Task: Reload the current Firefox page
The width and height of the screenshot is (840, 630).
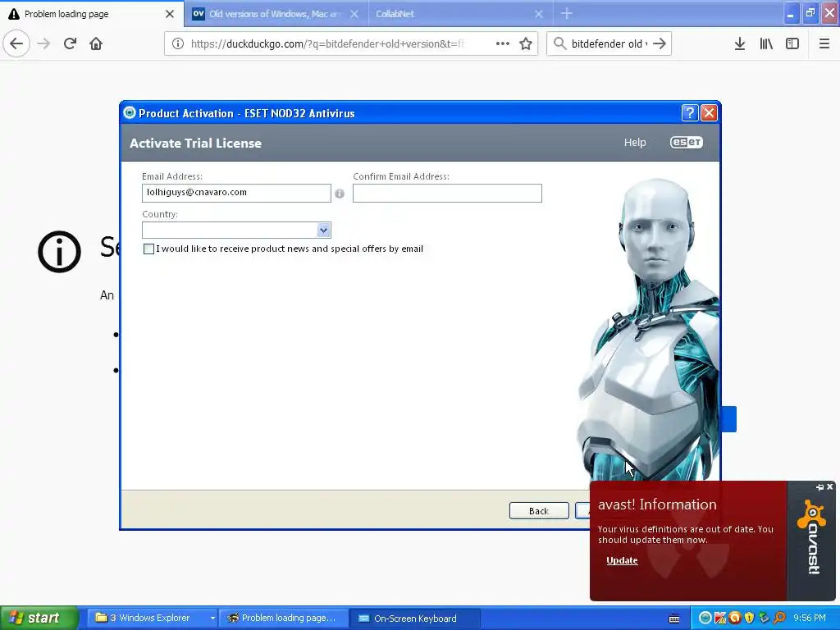Action: (x=70, y=43)
